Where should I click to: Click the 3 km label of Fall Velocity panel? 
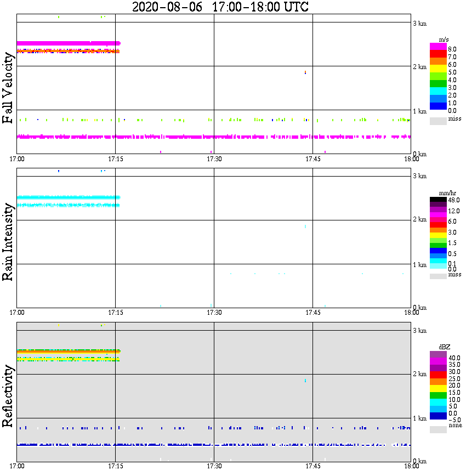[x=420, y=24]
